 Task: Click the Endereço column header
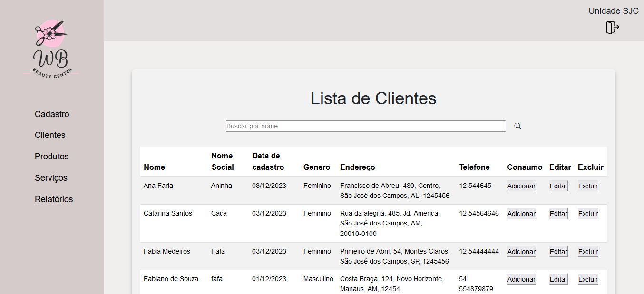[358, 167]
